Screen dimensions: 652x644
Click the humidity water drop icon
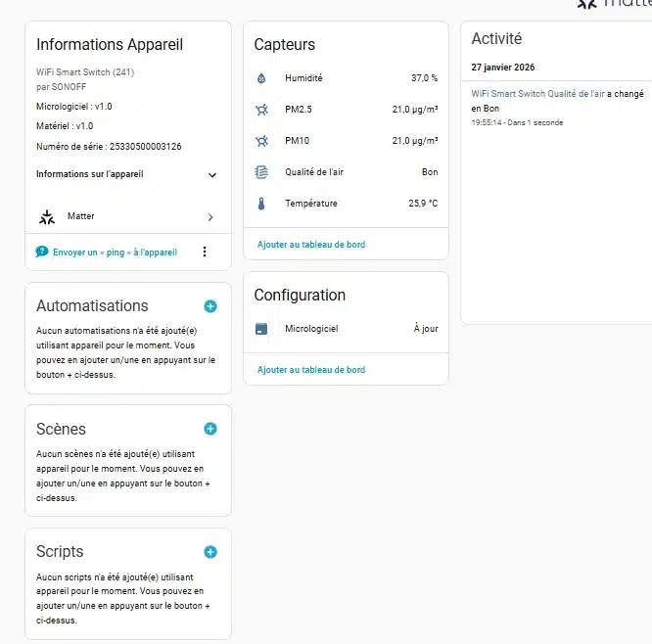tap(261, 78)
